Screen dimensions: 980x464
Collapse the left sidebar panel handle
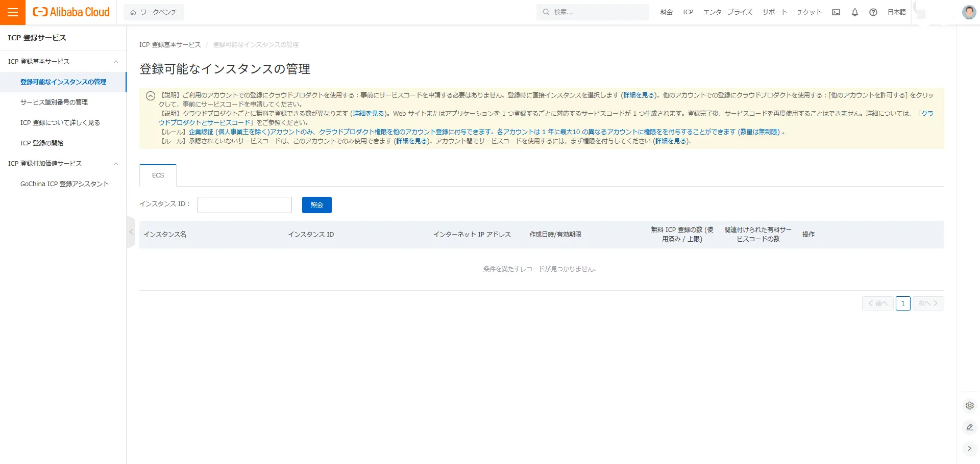(131, 232)
